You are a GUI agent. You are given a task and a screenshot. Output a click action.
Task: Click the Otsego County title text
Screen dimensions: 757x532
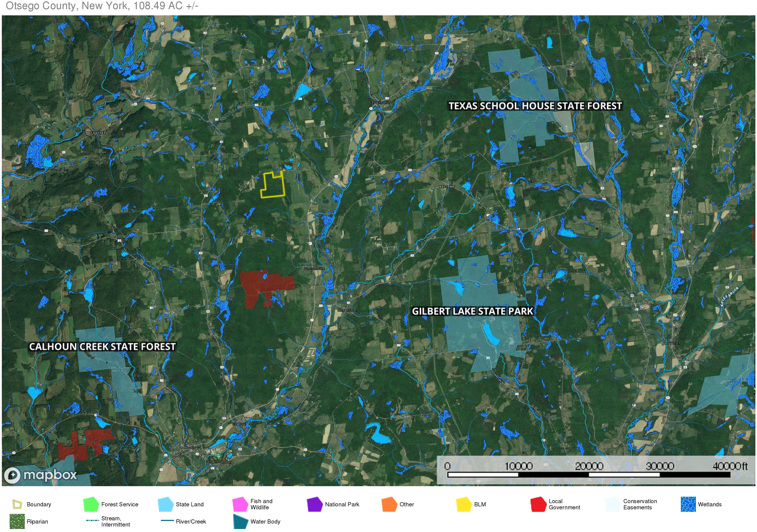tap(102, 6)
